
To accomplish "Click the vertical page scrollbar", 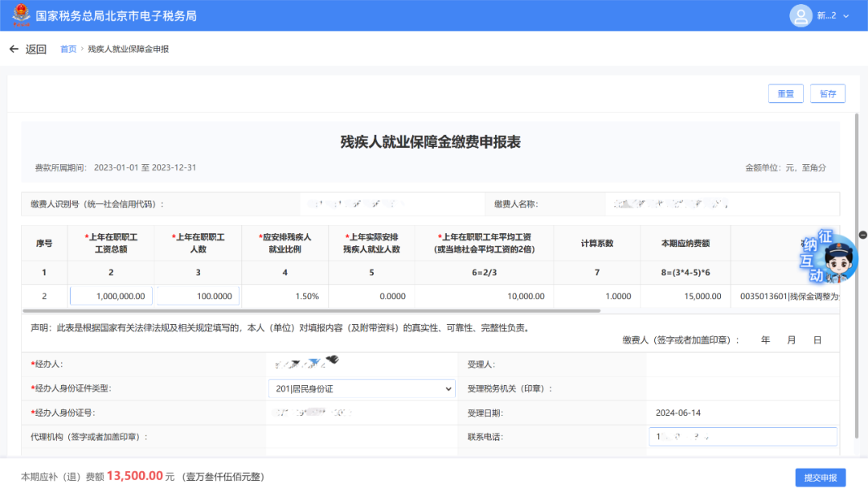I will click(x=857, y=277).
